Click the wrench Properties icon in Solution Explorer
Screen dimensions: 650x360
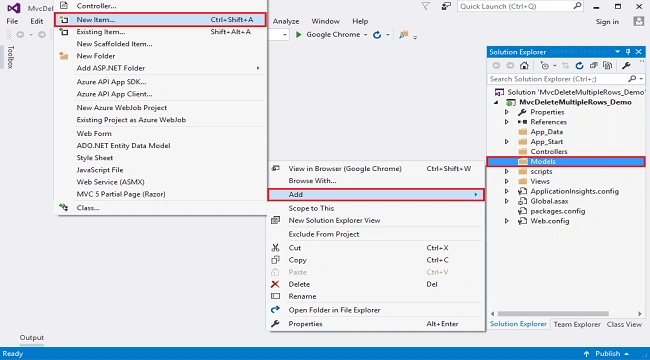point(626,66)
